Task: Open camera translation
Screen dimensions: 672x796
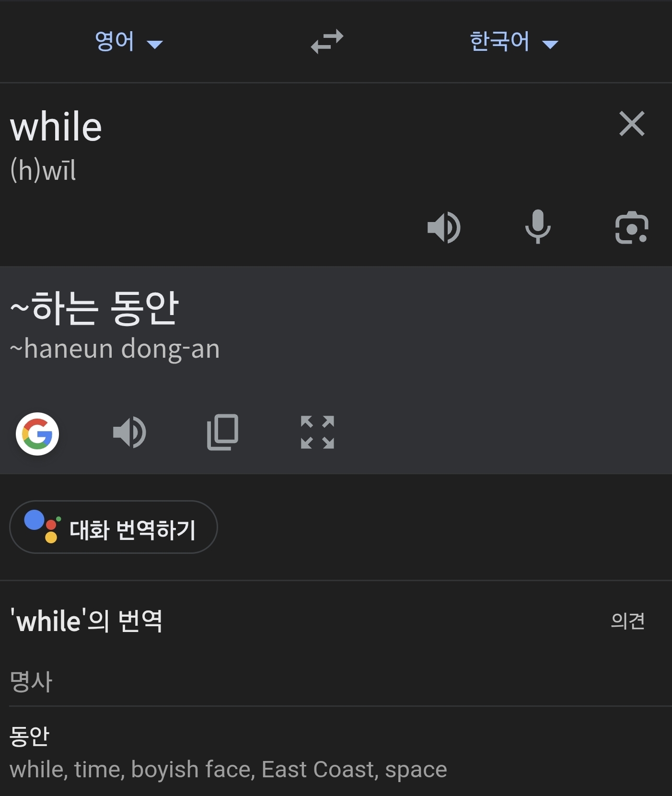Action: [632, 227]
